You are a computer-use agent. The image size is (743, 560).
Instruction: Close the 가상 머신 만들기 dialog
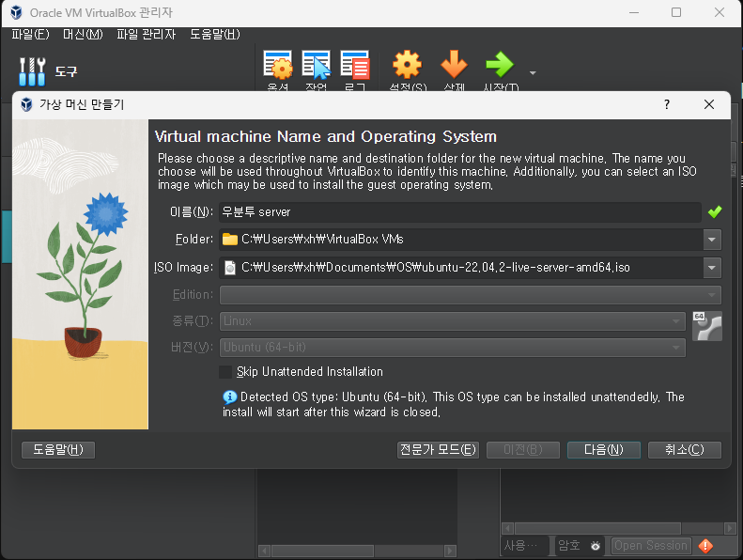click(709, 104)
